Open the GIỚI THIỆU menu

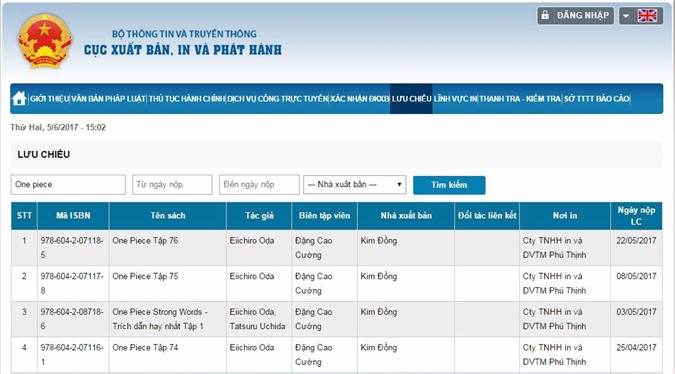click(49, 99)
